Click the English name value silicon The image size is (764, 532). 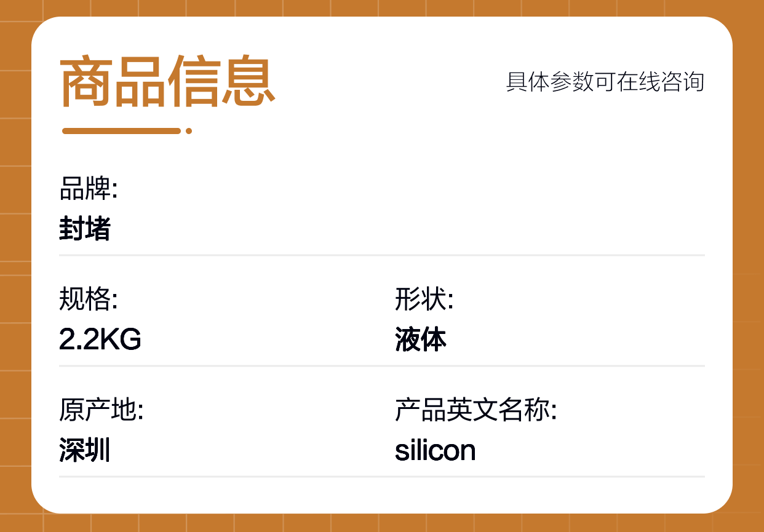[x=436, y=451]
